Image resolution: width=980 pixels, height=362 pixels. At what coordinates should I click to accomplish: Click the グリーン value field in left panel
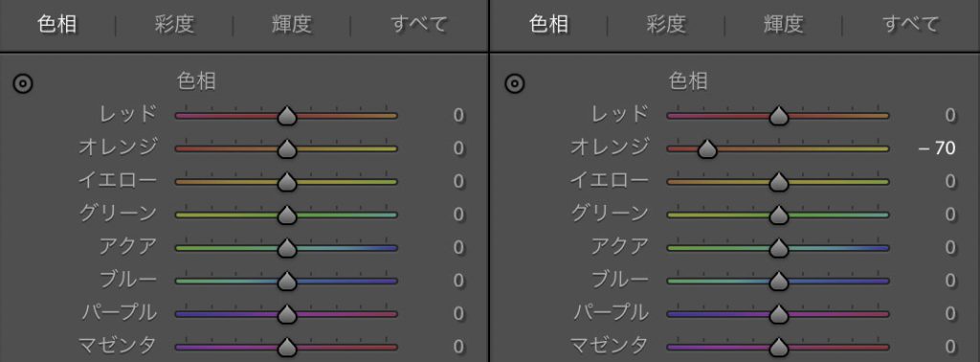point(458,215)
